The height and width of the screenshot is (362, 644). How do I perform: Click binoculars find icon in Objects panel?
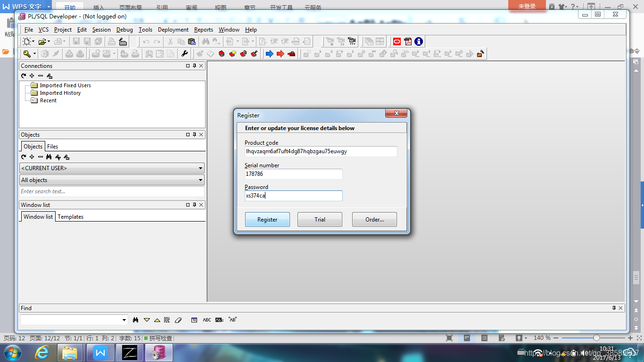(x=49, y=157)
